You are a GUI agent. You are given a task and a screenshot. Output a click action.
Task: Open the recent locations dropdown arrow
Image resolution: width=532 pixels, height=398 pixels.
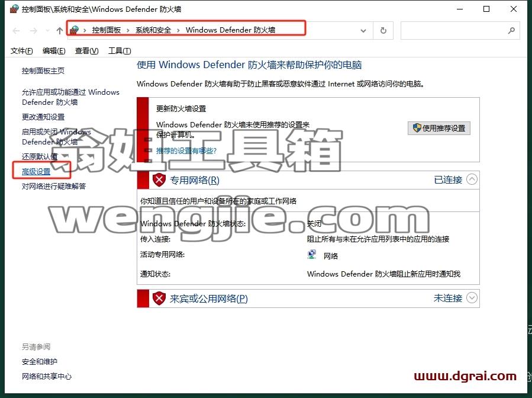pos(47,31)
